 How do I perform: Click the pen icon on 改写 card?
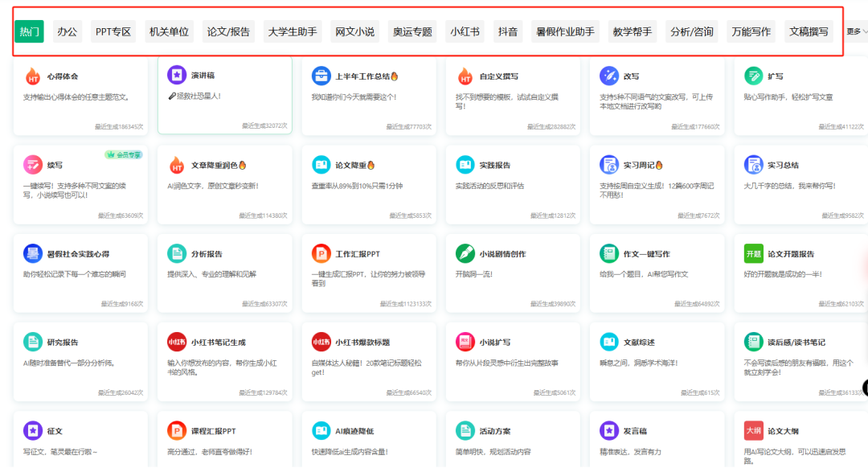point(610,77)
